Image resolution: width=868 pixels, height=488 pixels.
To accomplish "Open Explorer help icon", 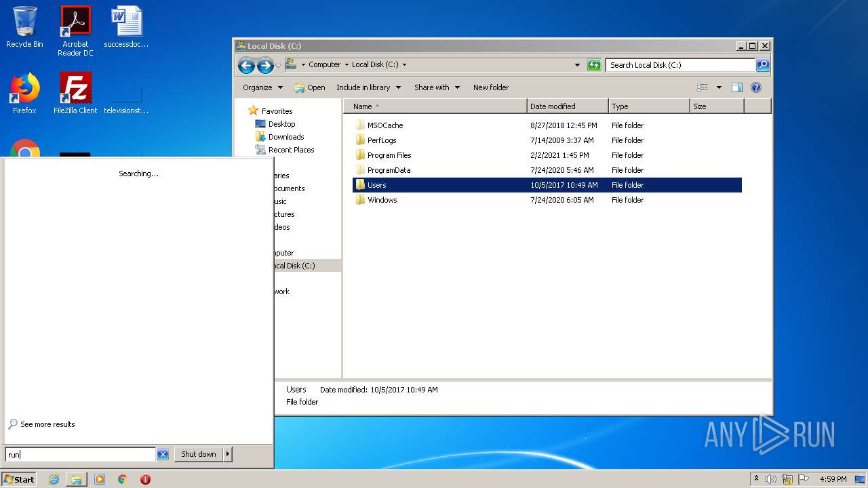I will pos(756,87).
